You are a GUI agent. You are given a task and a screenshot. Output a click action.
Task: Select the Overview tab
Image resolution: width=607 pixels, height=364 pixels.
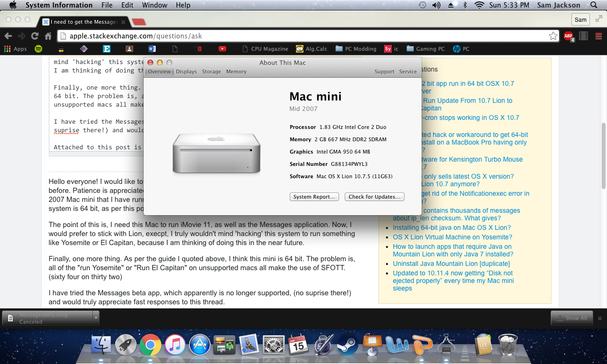(159, 72)
